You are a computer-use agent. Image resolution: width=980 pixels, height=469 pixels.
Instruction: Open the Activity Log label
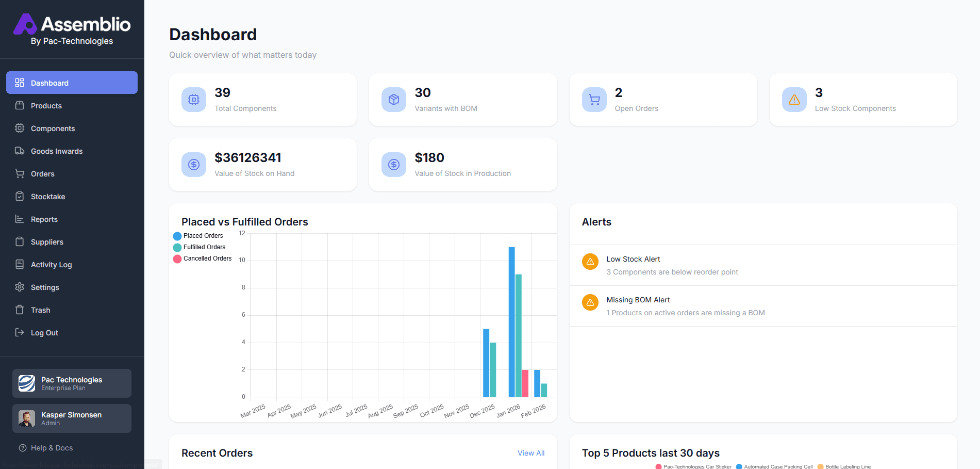(x=52, y=265)
